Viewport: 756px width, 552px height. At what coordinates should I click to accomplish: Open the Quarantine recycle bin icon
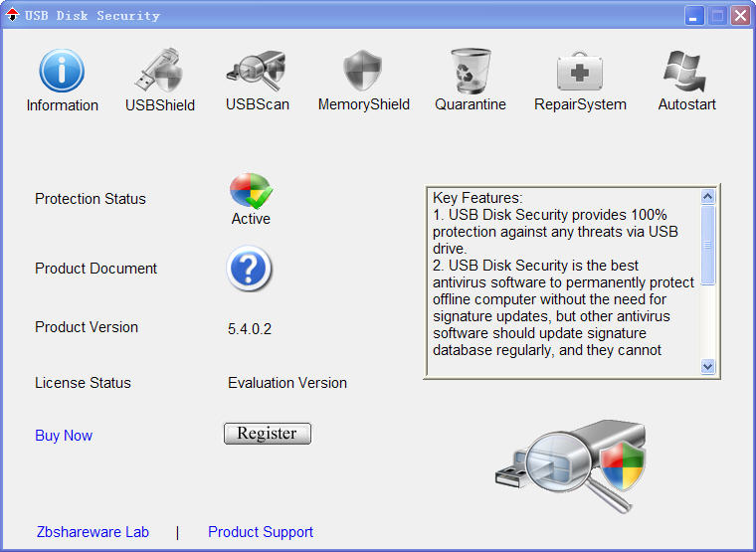coord(470,72)
